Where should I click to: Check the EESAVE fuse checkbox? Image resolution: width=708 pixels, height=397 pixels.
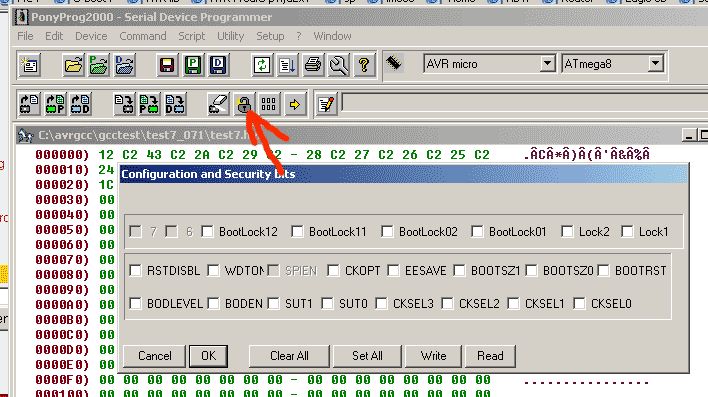point(393,271)
